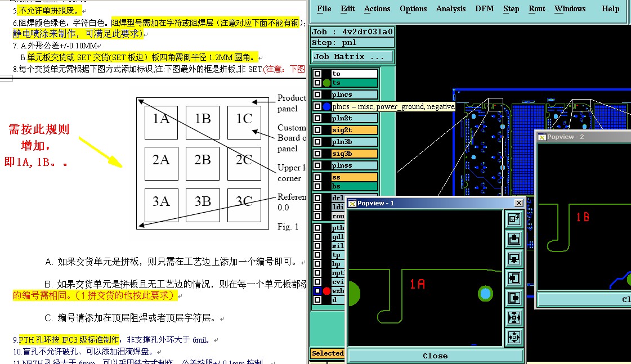Select the 'pln2t' layer name

(355, 118)
